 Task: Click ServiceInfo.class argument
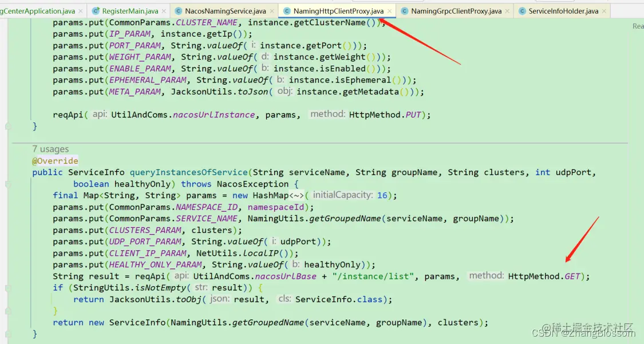pyautogui.click(x=339, y=299)
